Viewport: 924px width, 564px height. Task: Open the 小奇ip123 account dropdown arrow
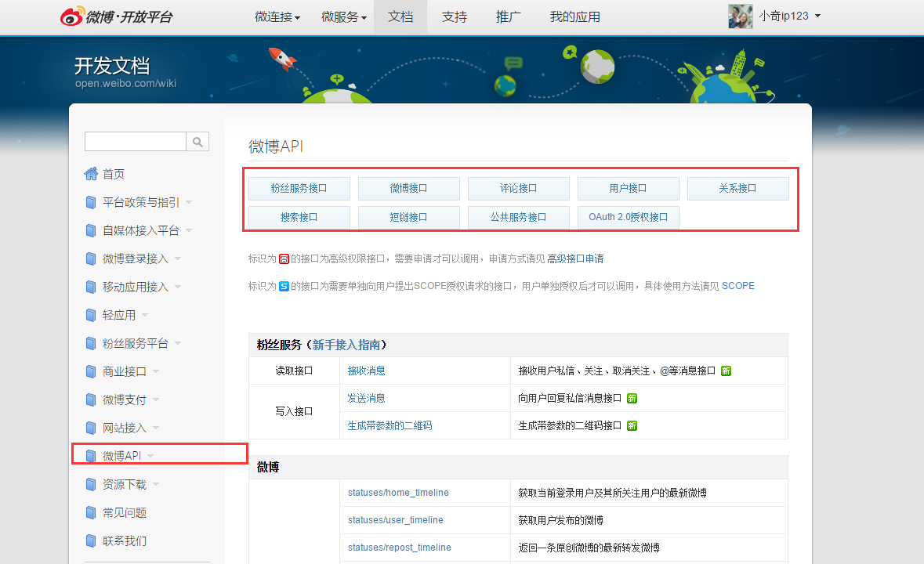click(x=818, y=16)
